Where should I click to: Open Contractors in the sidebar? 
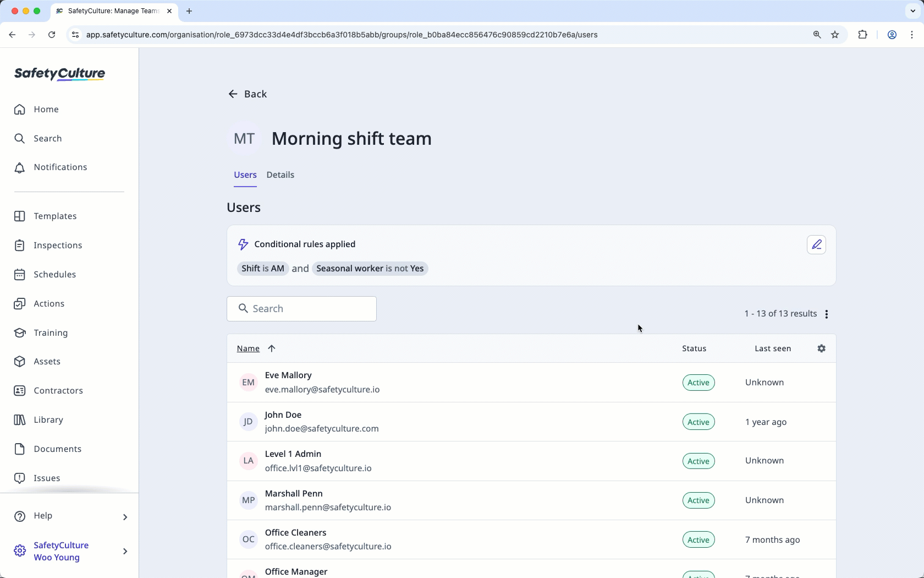(x=48, y=391)
